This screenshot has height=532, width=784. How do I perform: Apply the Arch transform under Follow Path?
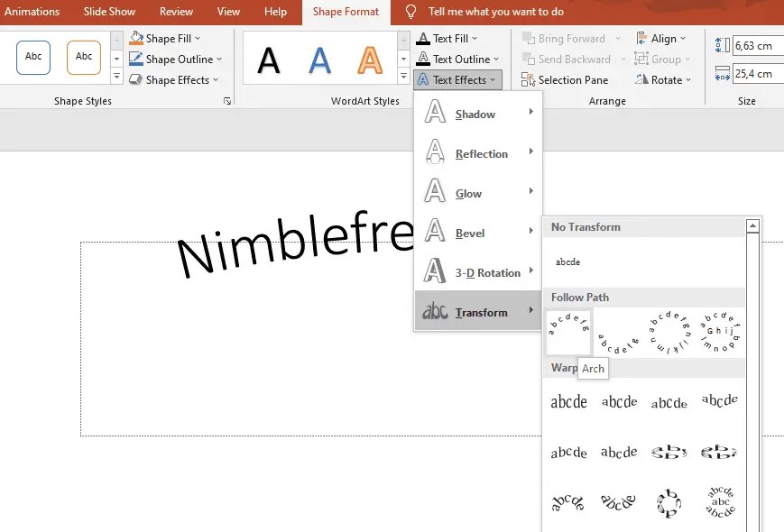click(568, 331)
